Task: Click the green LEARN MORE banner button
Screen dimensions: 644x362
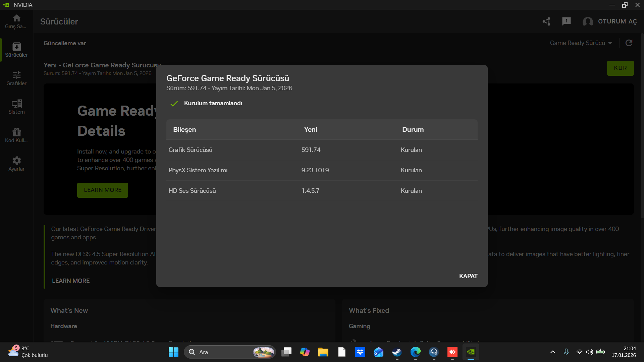Action: [103, 190]
